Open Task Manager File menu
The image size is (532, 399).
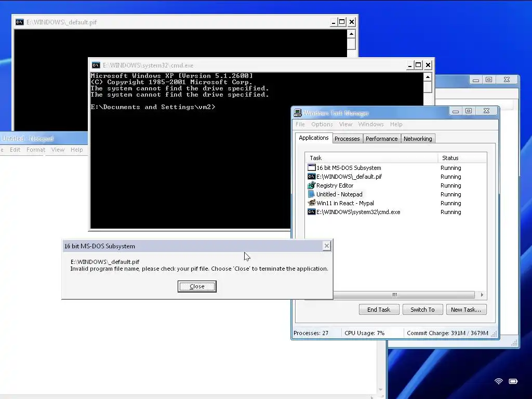[x=300, y=124]
